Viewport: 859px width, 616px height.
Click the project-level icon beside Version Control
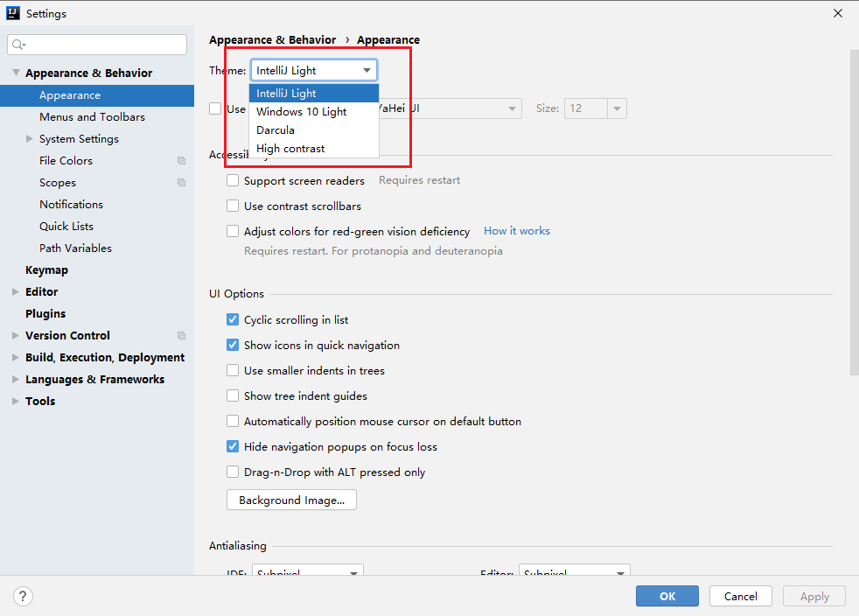click(x=181, y=335)
